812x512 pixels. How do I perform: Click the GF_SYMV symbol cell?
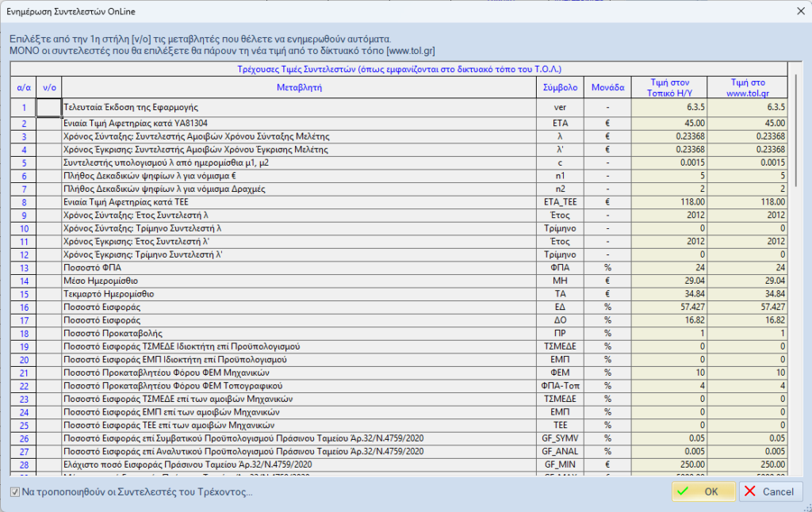(561, 438)
